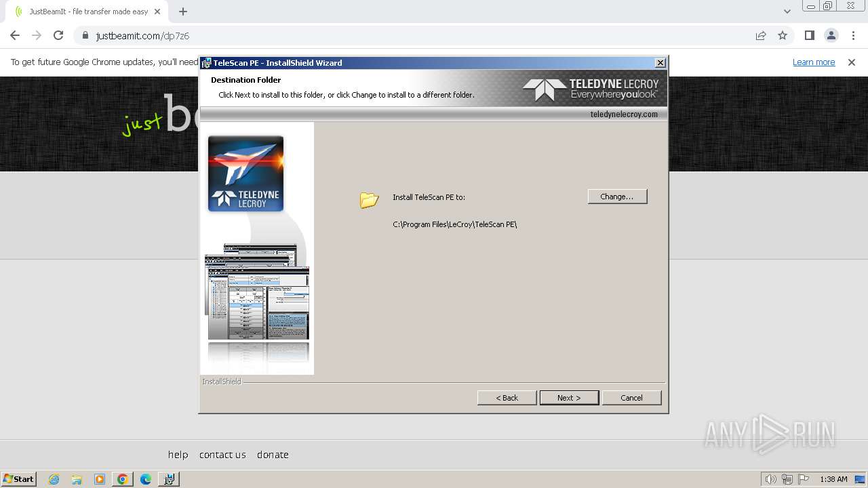868x488 pixels.
Task: Open Microsoft Edge from taskbar
Action: (x=146, y=479)
